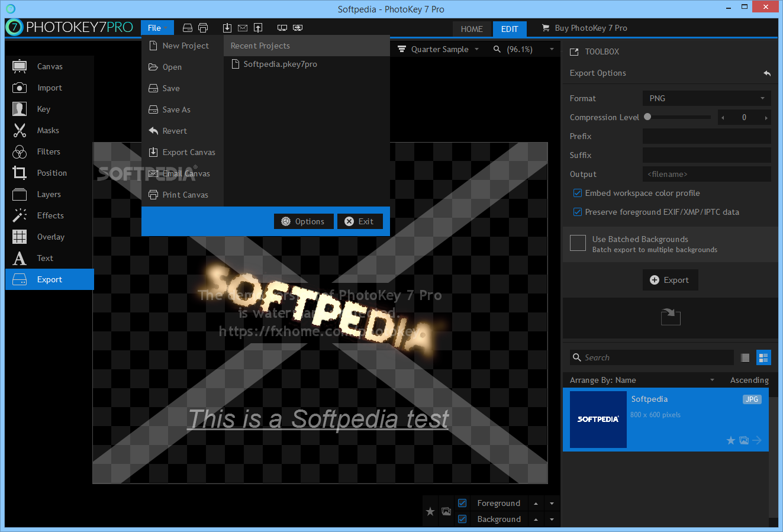Select the Text tool
The image size is (783, 532).
pos(50,258)
